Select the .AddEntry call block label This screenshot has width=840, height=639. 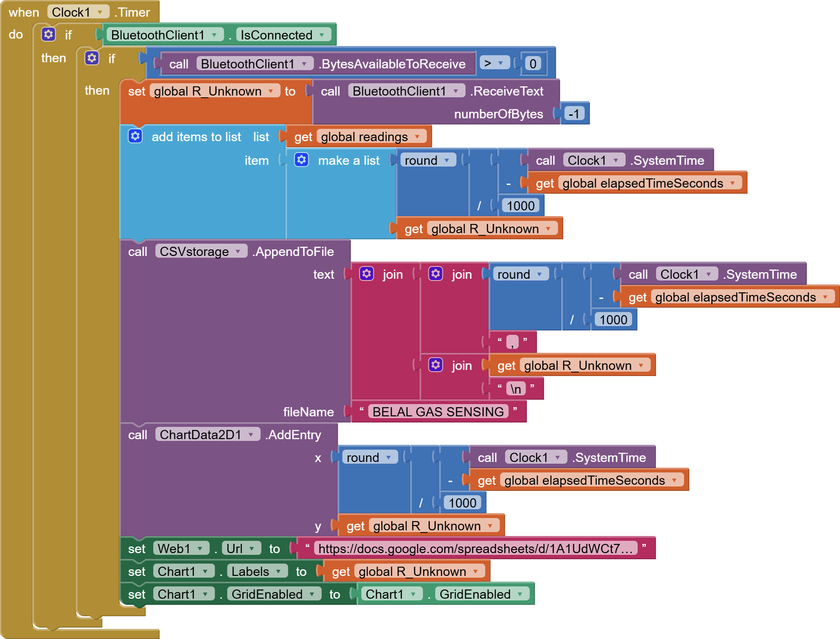pos(294,435)
